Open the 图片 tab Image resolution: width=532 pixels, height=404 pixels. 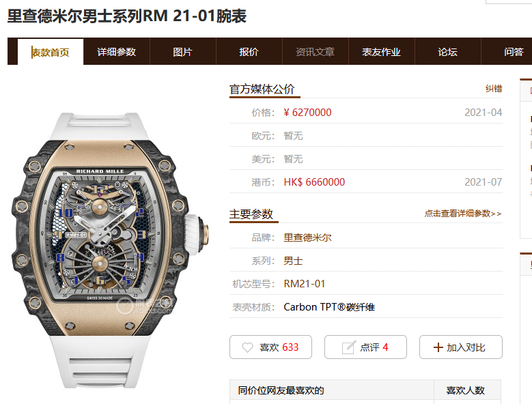[182, 51]
